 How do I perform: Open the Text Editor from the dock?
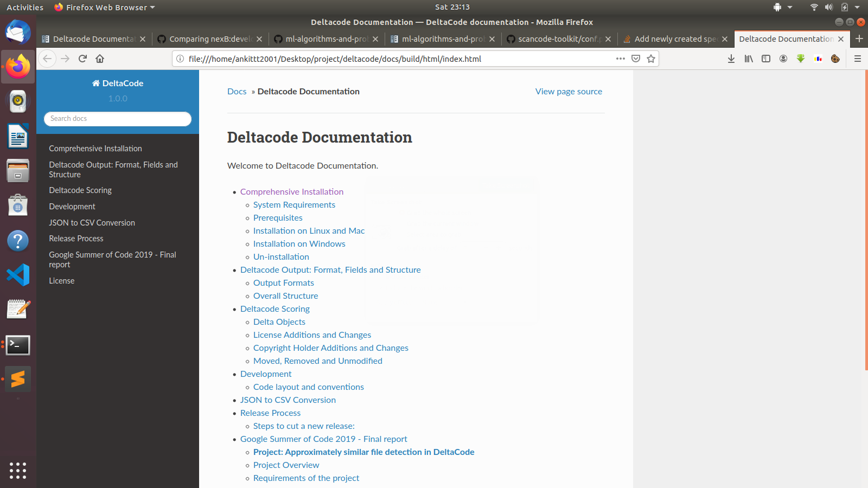pos(18,309)
